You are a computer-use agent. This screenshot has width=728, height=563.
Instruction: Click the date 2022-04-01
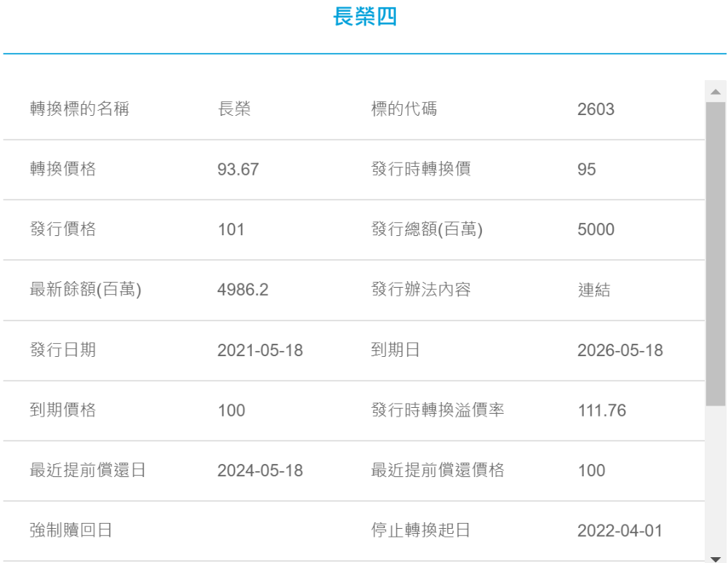620,531
